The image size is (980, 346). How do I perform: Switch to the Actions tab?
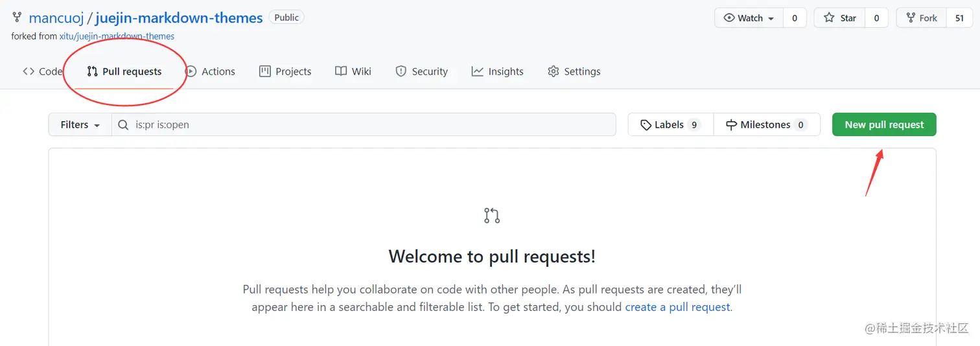pos(210,71)
